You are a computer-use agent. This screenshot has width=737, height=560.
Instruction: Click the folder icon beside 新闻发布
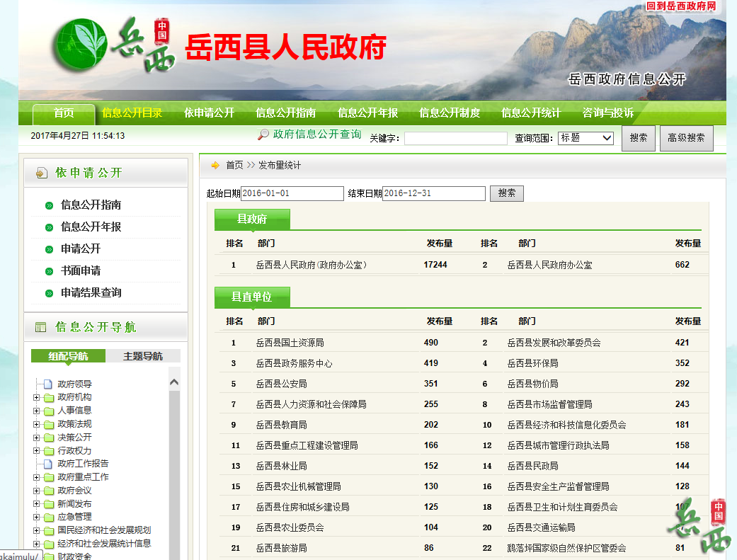coord(48,504)
